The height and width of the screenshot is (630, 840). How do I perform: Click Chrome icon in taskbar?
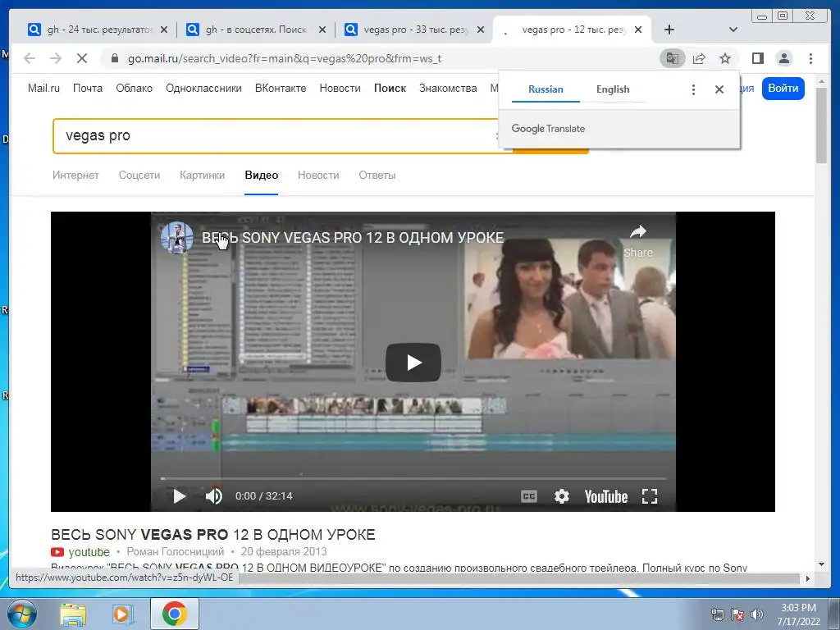pos(174,614)
